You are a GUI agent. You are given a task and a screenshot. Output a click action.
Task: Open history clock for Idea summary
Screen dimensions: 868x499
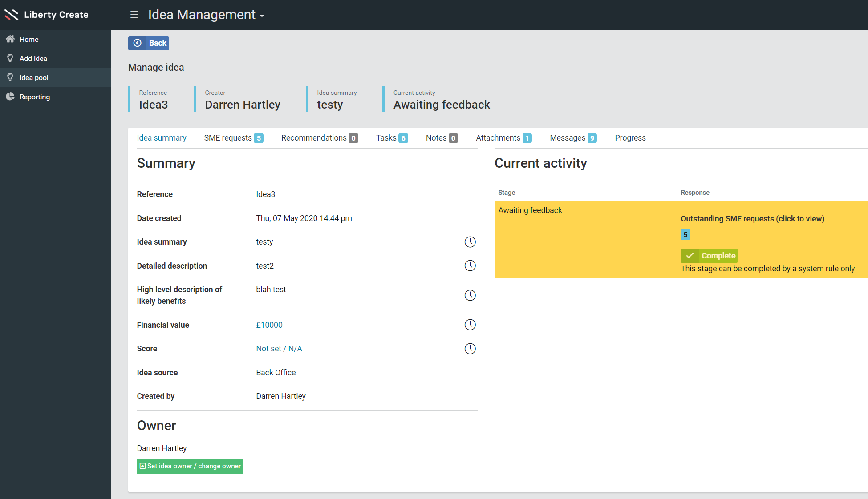470,242
